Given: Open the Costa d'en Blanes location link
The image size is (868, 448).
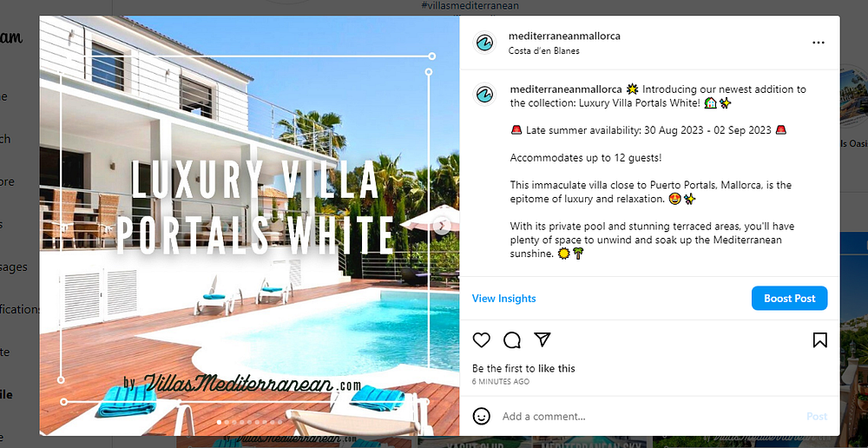Looking at the screenshot, I should [543, 51].
